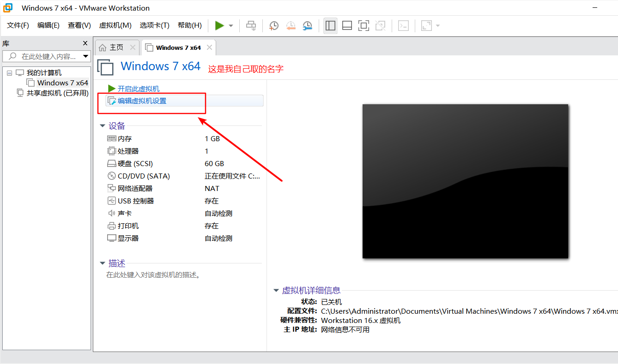Collapse the 设备 devices section
618x364 pixels.
pos(103,125)
